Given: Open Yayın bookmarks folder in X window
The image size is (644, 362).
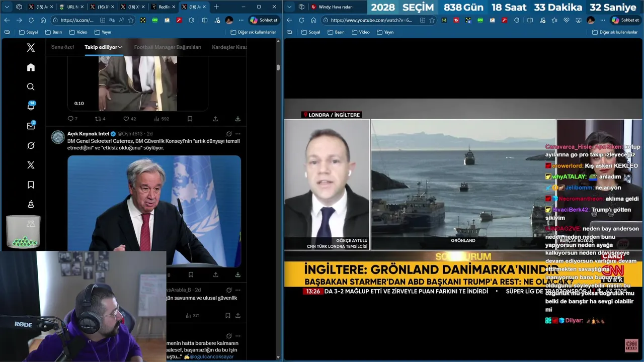Looking at the screenshot, I should (103, 32).
